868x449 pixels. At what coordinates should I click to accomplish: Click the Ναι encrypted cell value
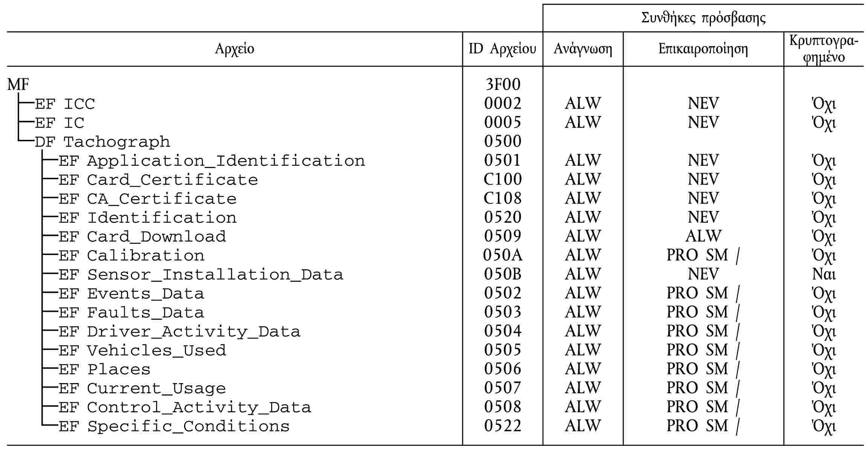pyautogui.click(x=824, y=274)
